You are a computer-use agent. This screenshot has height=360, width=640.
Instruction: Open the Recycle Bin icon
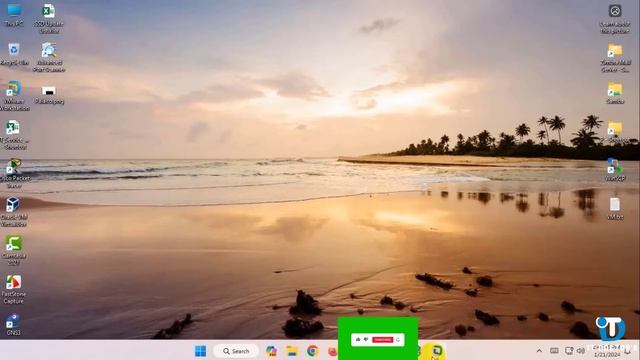click(x=14, y=54)
